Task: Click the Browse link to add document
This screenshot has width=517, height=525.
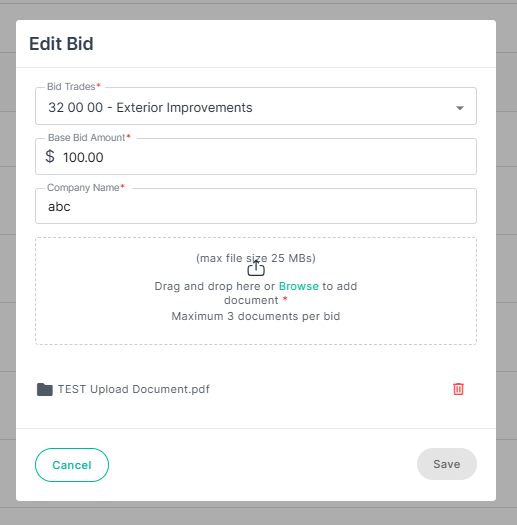Action: tap(299, 286)
